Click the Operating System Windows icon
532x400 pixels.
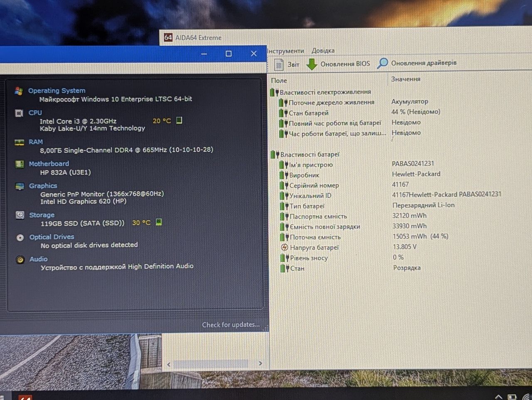(19, 91)
